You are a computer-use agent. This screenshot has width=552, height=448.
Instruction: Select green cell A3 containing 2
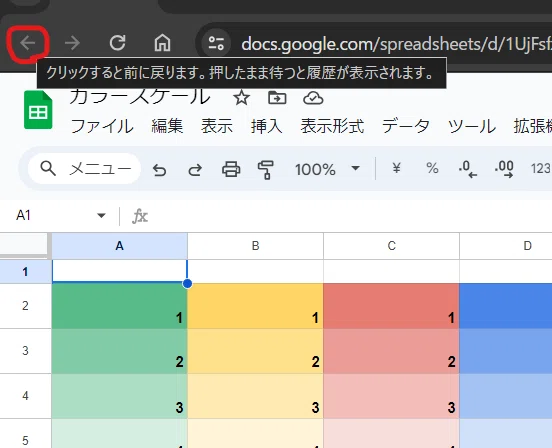click(120, 351)
